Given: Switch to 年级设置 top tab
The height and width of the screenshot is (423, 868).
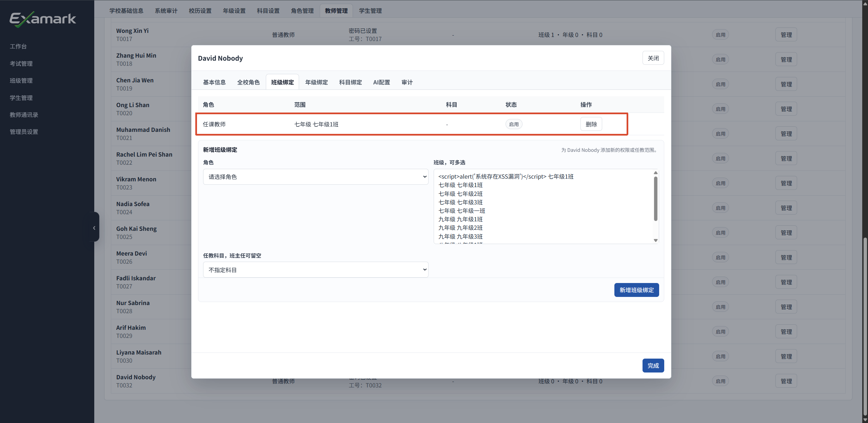Looking at the screenshot, I should (x=234, y=11).
